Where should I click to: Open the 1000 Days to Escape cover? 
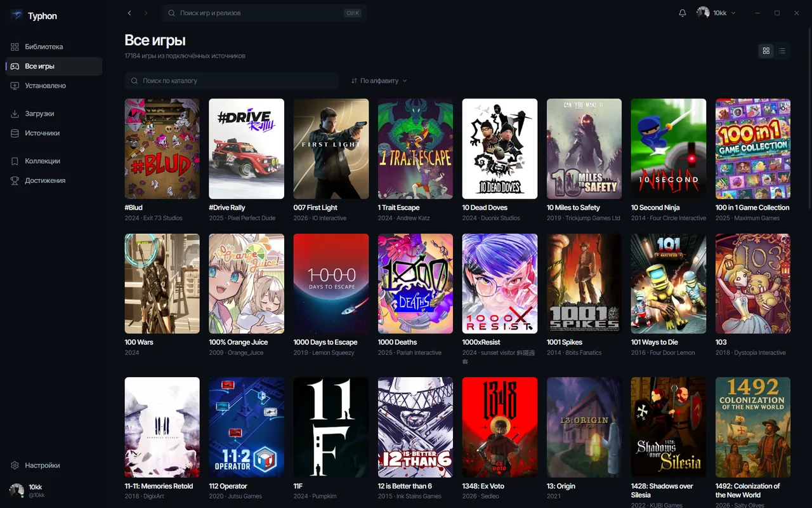coord(331,284)
